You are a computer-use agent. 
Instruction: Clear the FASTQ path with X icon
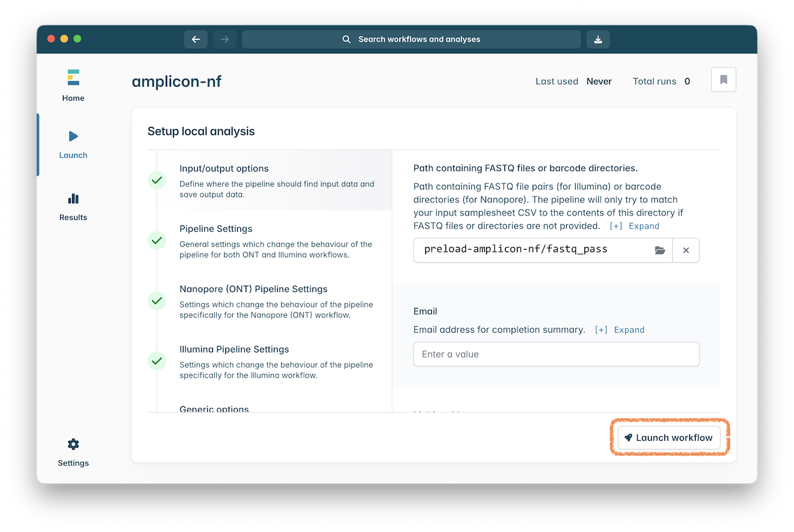pyautogui.click(x=686, y=250)
